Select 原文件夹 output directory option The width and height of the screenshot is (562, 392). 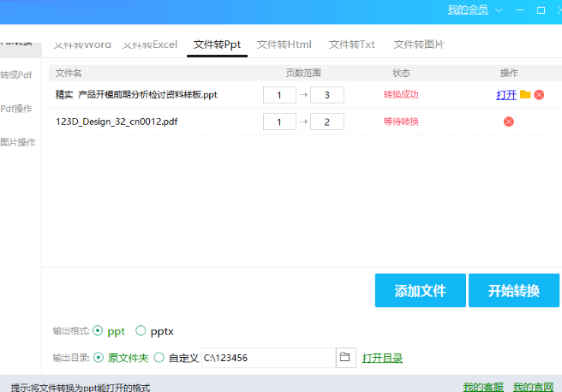tap(98, 358)
